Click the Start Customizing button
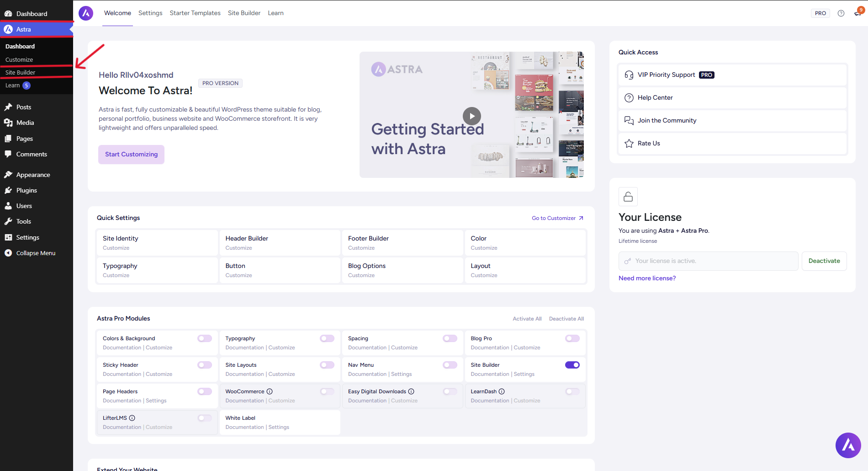 131,155
